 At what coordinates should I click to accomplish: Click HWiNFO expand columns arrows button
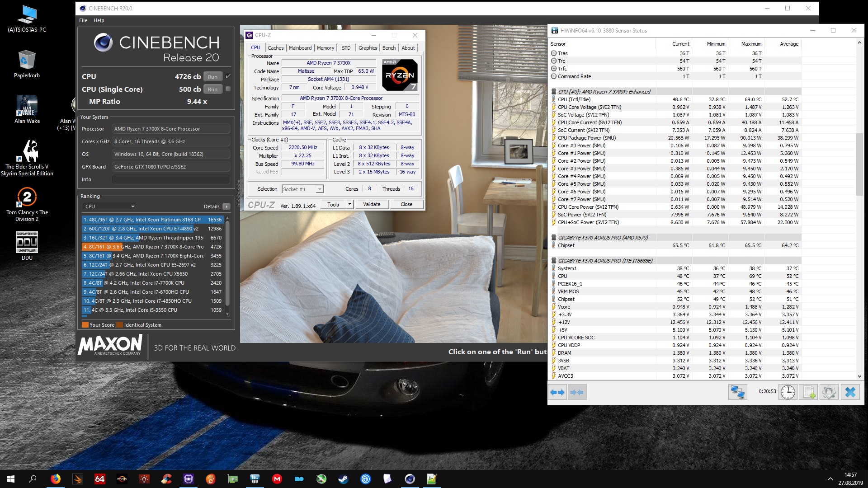[x=557, y=392]
